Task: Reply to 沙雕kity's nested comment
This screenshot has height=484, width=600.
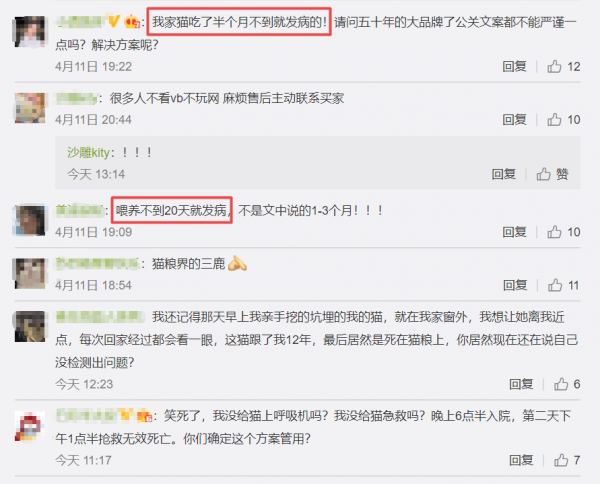Action: click(504, 174)
